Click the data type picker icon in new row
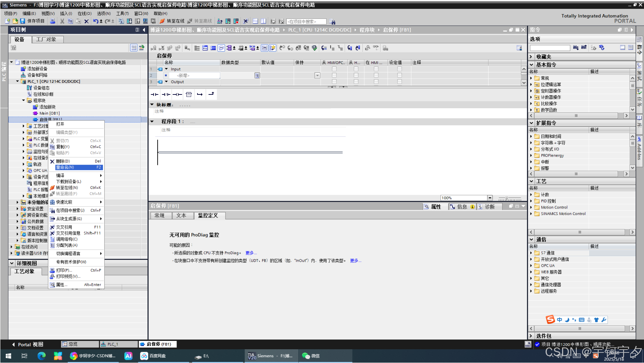Viewport: 644px width, 363px height. [257, 75]
